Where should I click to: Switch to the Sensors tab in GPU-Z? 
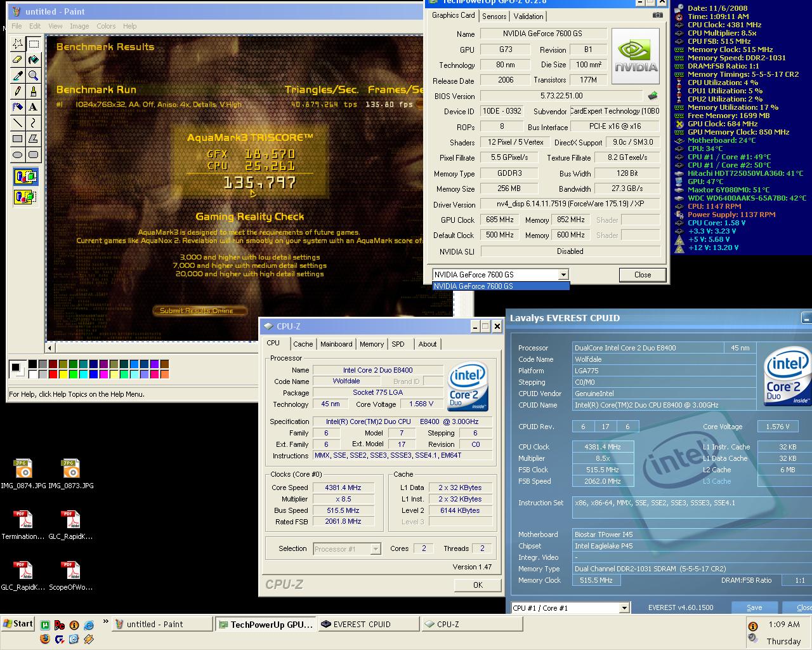494,17
